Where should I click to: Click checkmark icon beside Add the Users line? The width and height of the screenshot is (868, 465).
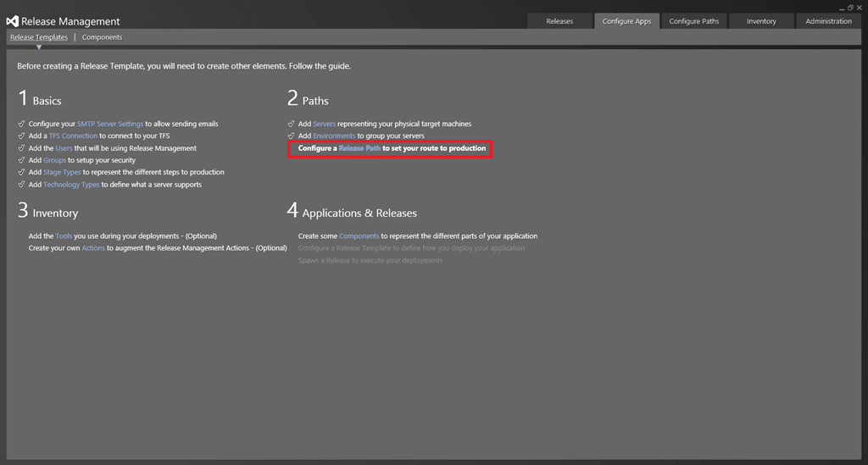(21, 148)
